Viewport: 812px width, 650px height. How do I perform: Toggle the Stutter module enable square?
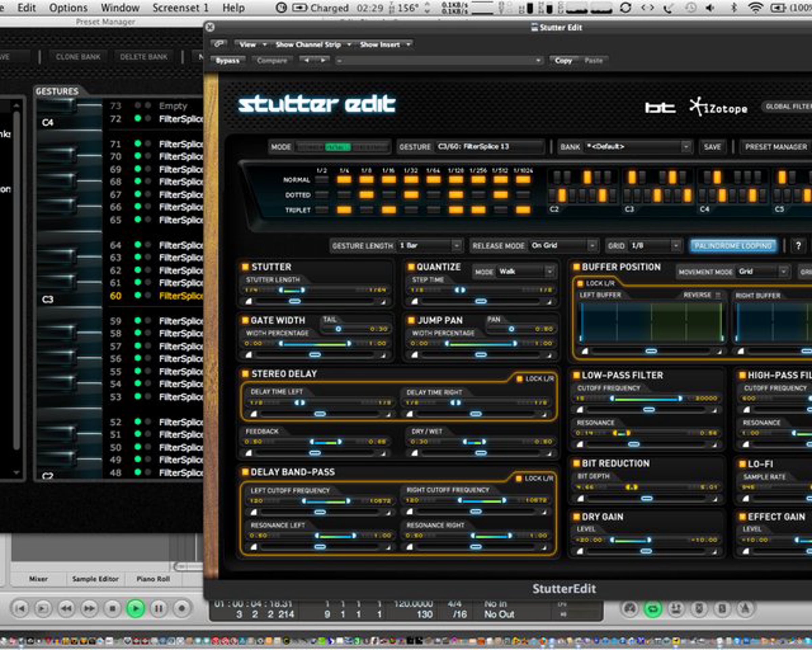[245, 267]
